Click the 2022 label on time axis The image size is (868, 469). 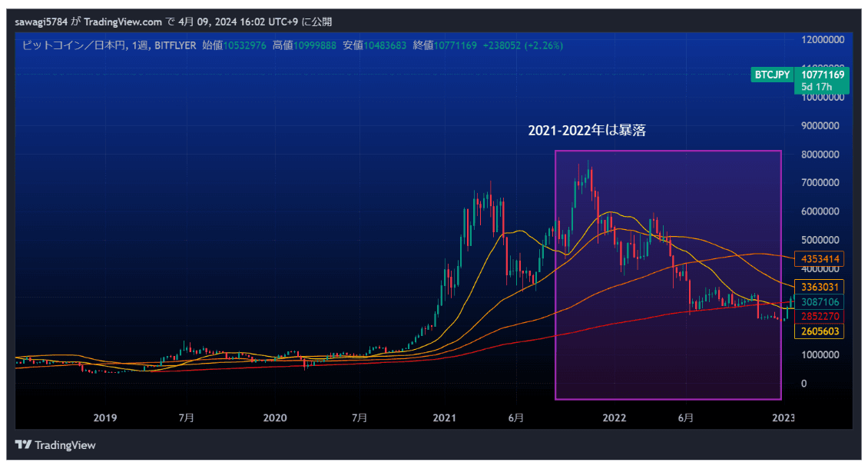click(614, 418)
